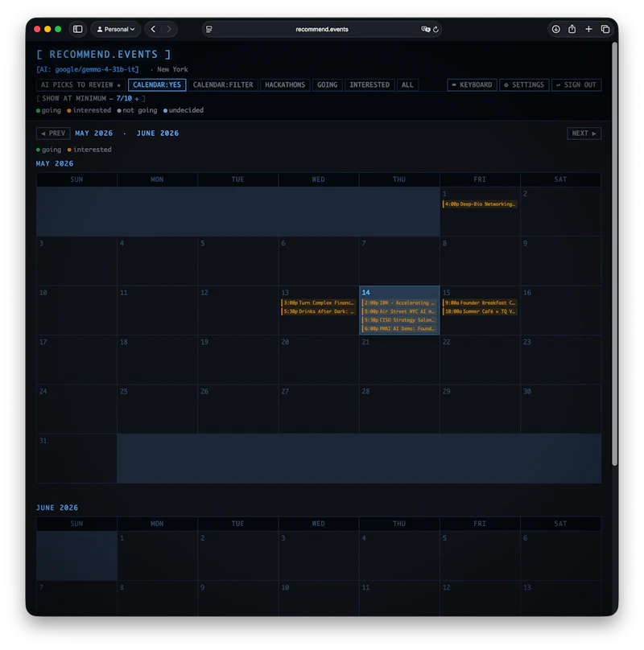This screenshot has height=650, width=644.
Task: Open the 6:00p PMAI AI Demo event
Action: coord(398,329)
